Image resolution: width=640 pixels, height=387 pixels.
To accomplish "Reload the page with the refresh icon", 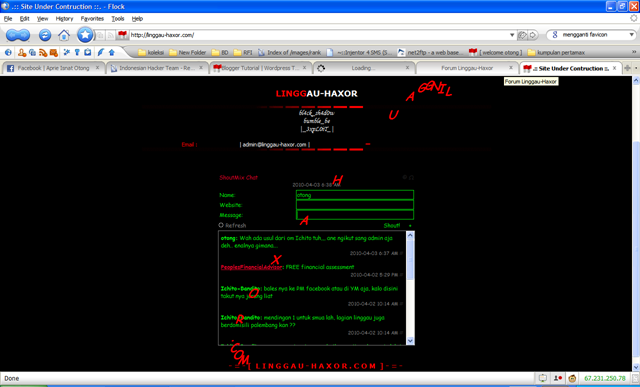I will point(45,35).
